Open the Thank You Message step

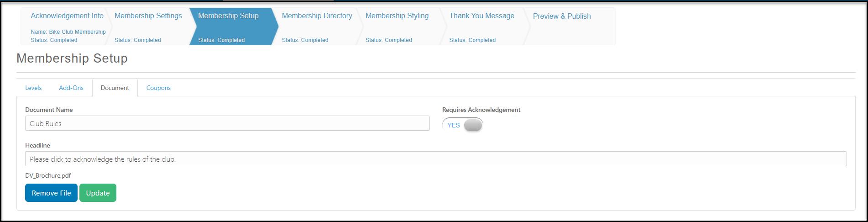tap(481, 16)
